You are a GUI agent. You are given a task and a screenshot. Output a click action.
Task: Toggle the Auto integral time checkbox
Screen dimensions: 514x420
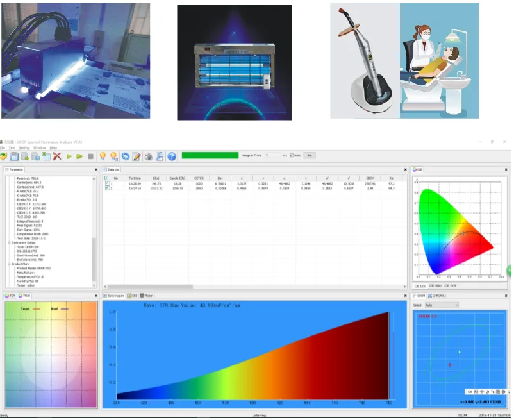[x=292, y=155]
